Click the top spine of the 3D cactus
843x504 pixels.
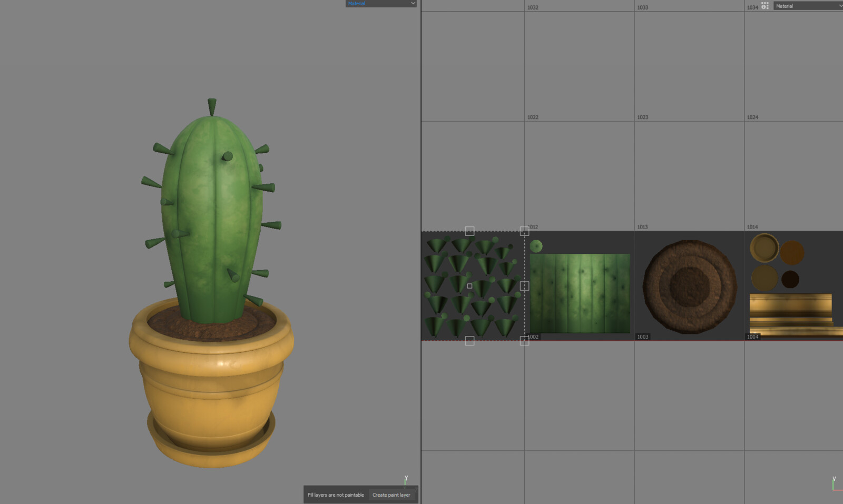212,107
